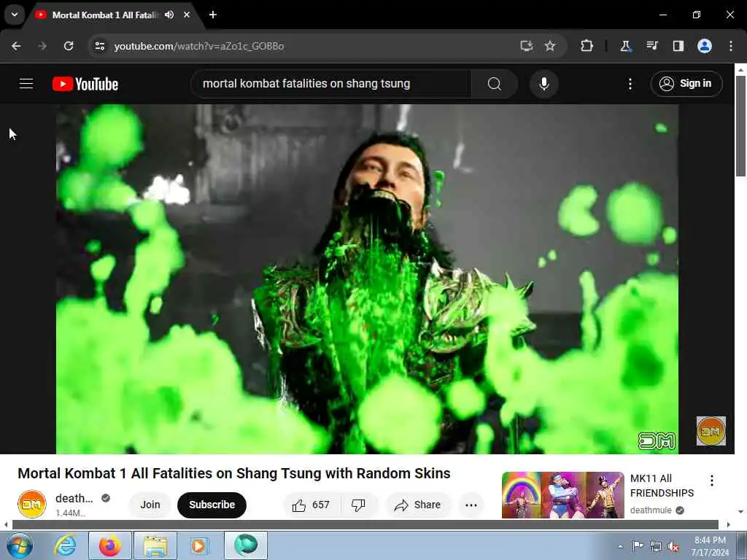This screenshot has width=747, height=560.
Task: Open MK11 All FRIENDSHIPS title link
Action: click(x=662, y=486)
